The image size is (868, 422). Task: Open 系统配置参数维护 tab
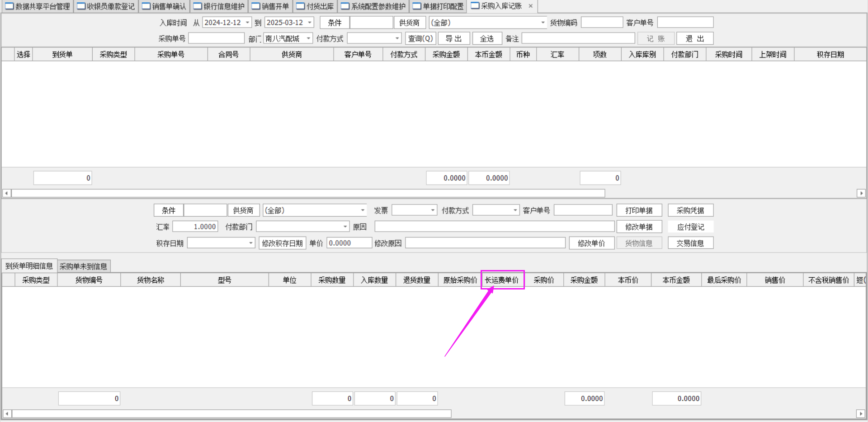pos(373,6)
